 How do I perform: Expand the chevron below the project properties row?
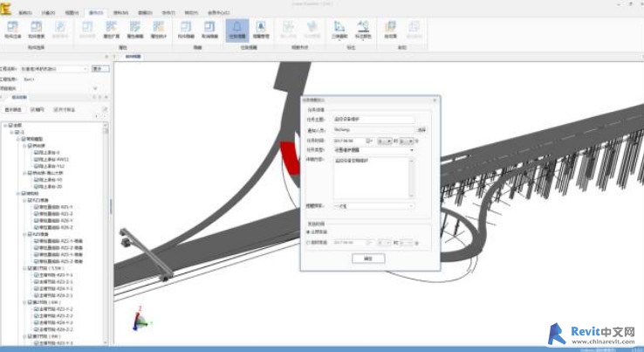click(x=95, y=88)
